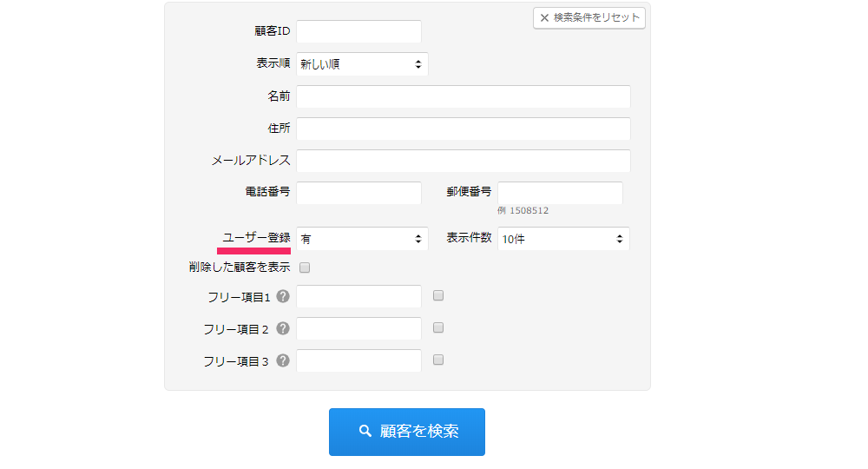868x469 pixels.
Task: Toggle checkbox beside フリー項目 2 field
Action: point(438,328)
